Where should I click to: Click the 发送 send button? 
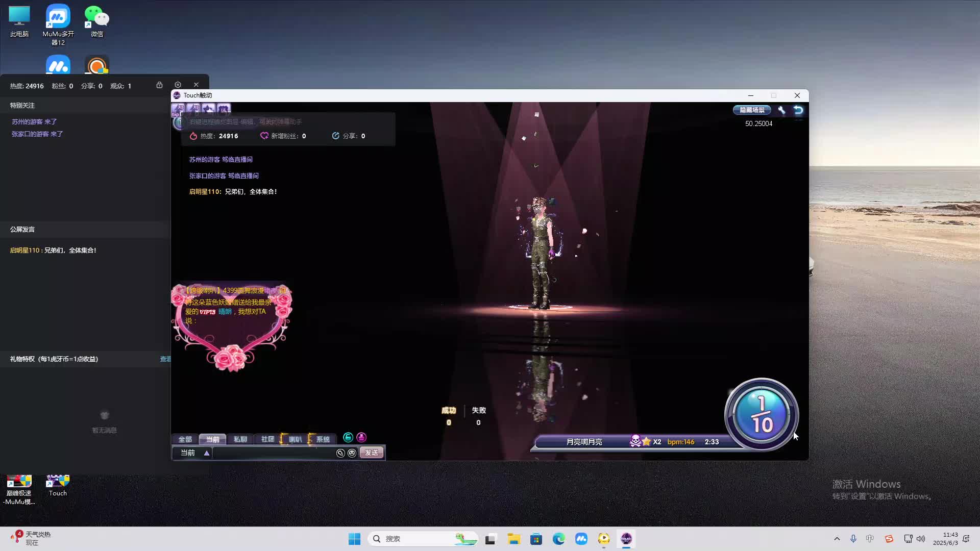click(x=372, y=453)
